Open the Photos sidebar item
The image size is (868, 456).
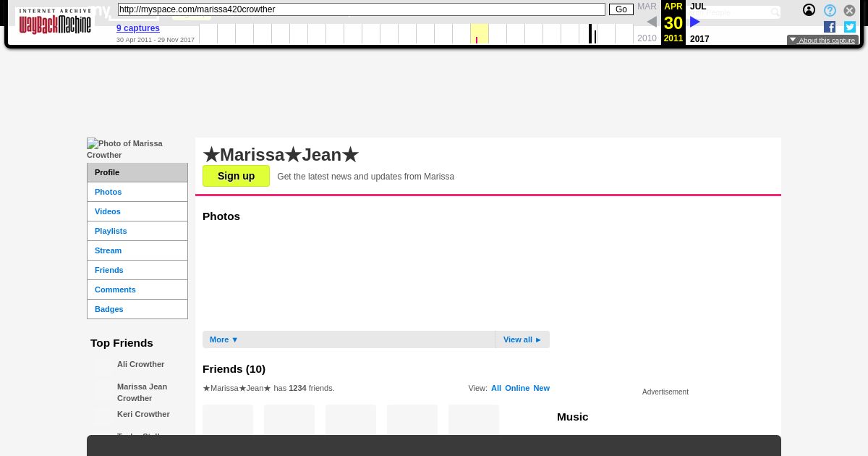pos(137,192)
